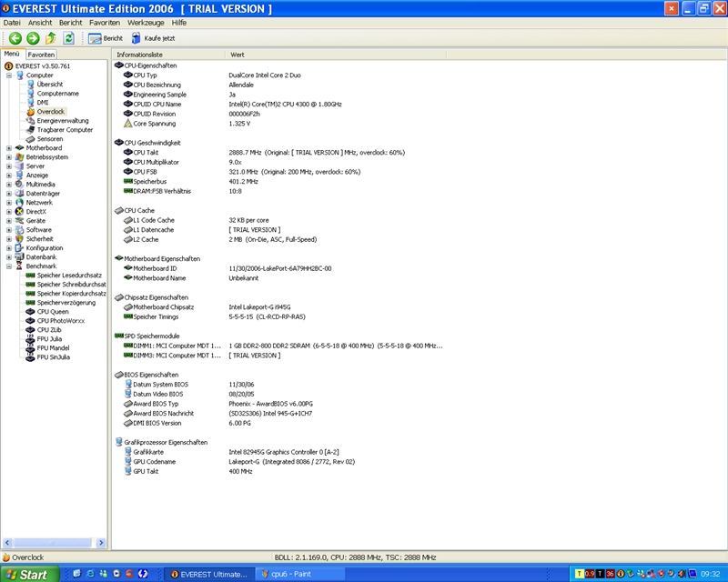
Task: Select the Sicherheit tree item
Action: 39,238
